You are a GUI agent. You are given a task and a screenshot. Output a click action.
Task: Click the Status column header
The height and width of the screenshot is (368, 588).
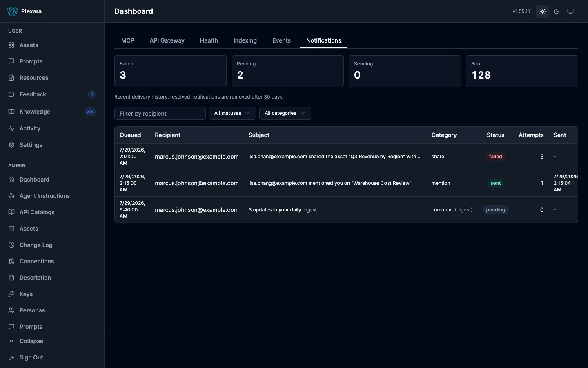[495, 135]
